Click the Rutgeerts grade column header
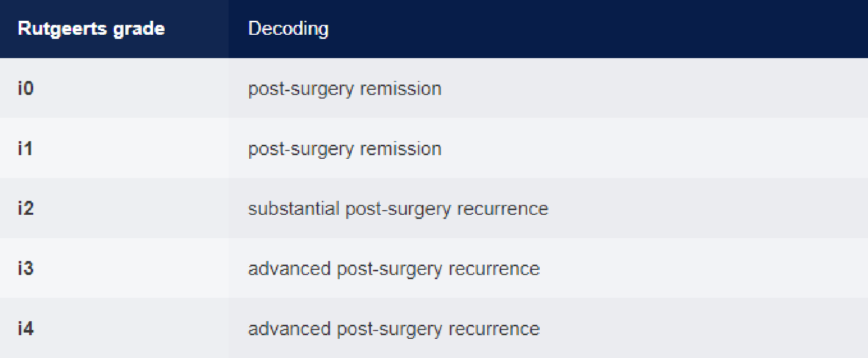 (91, 29)
